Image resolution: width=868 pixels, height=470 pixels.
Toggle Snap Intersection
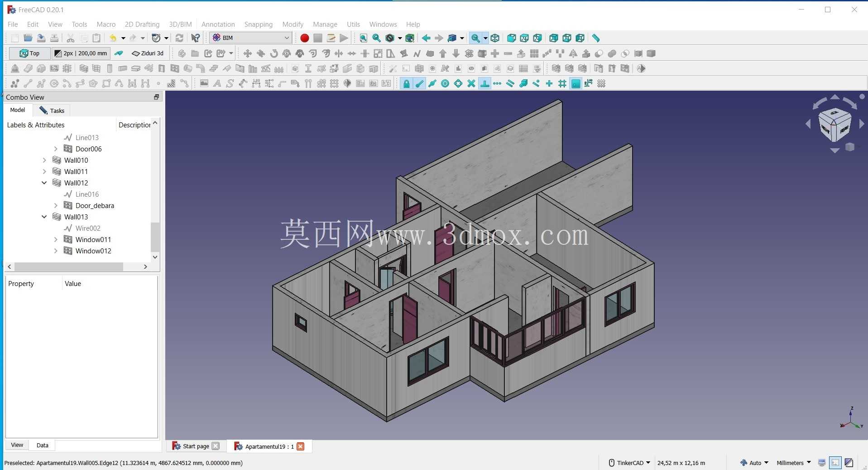471,83
